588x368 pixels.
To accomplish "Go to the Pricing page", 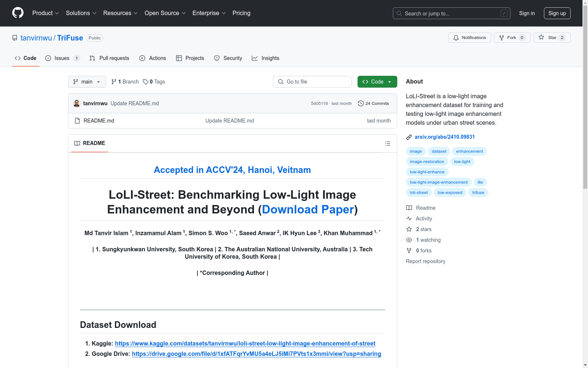I will [x=241, y=13].
